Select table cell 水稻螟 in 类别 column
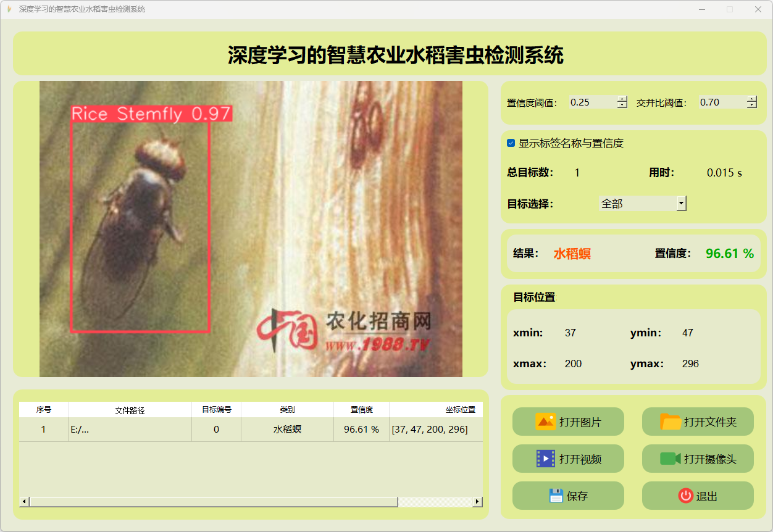Image resolution: width=773 pixels, height=532 pixels. (287, 430)
